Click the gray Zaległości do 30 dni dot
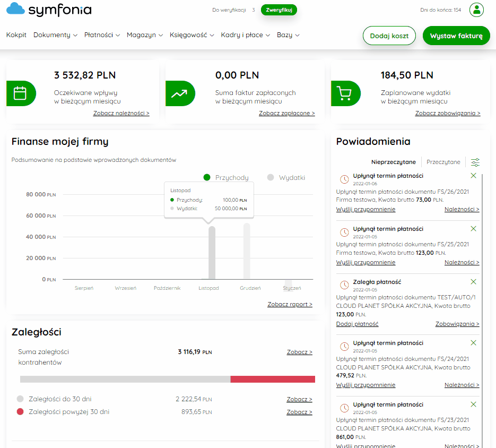 click(20, 399)
